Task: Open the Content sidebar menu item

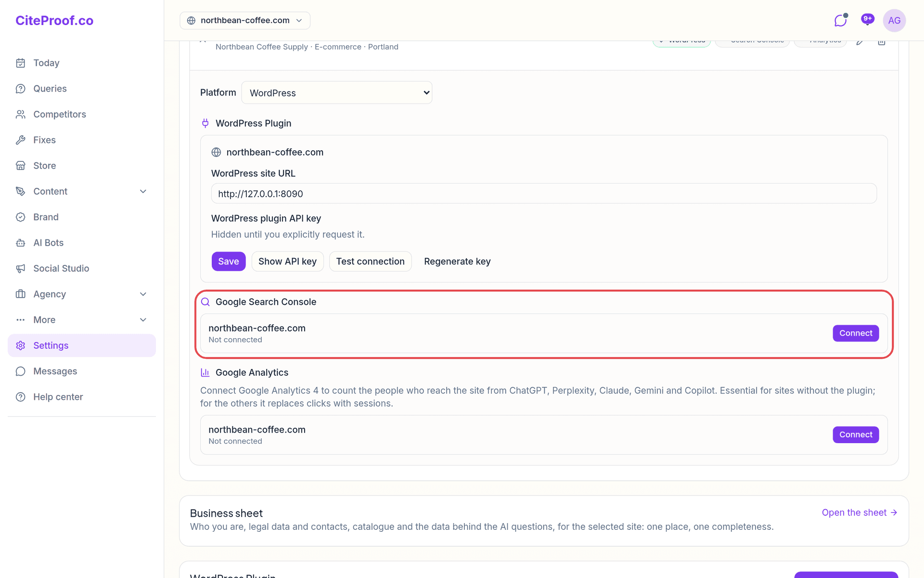Action: [x=82, y=191]
